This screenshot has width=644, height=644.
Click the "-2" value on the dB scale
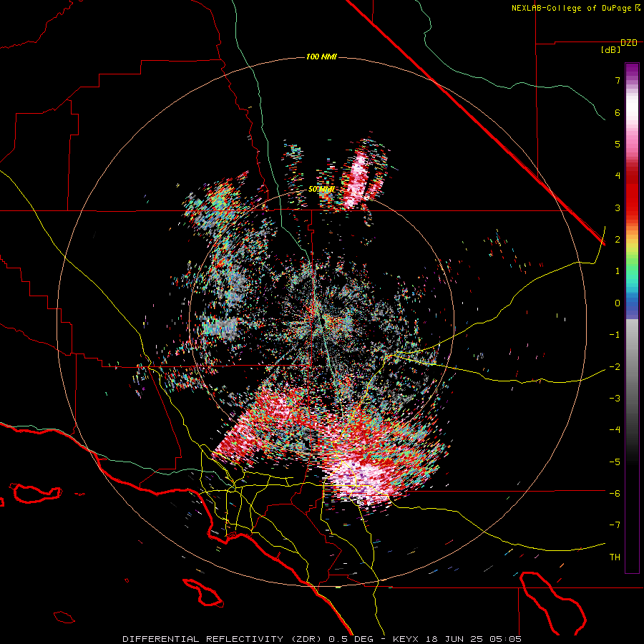615,366
